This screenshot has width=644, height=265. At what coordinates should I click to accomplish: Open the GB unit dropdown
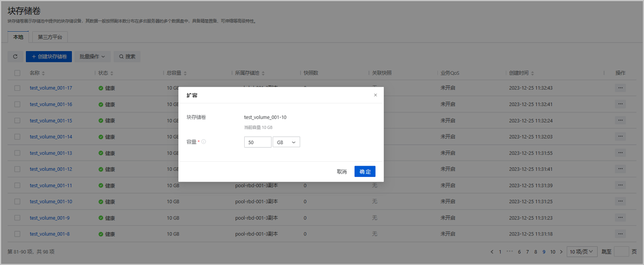pos(286,142)
